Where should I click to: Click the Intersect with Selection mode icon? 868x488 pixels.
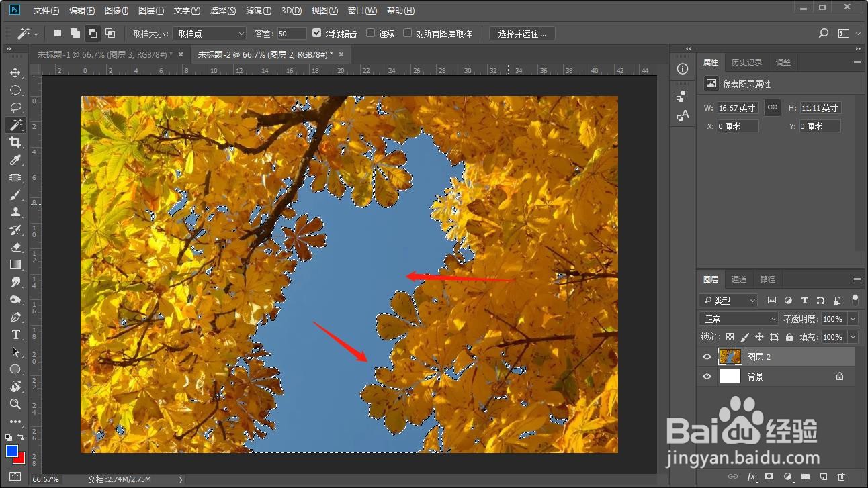(110, 33)
